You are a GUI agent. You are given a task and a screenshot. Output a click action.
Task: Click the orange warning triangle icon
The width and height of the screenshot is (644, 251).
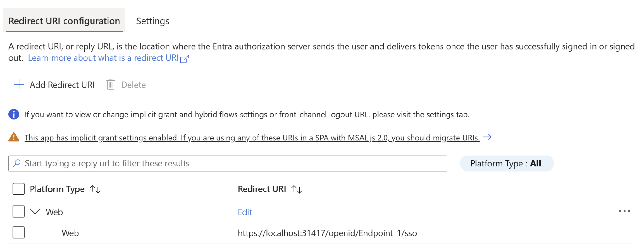coord(14,137)
